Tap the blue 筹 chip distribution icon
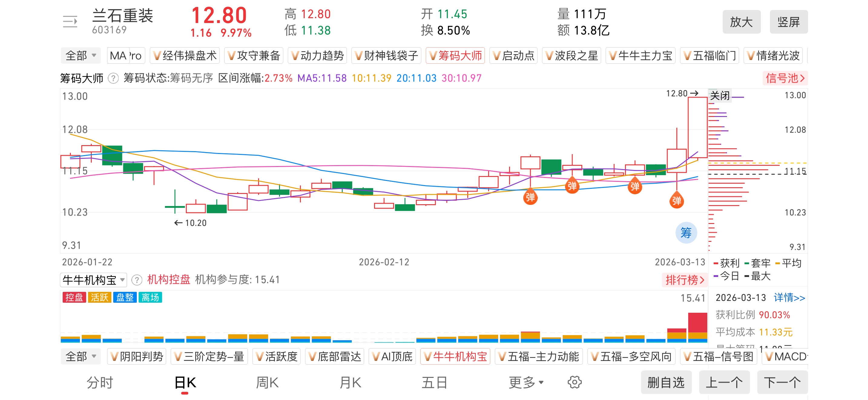 [x=686, y=233]
